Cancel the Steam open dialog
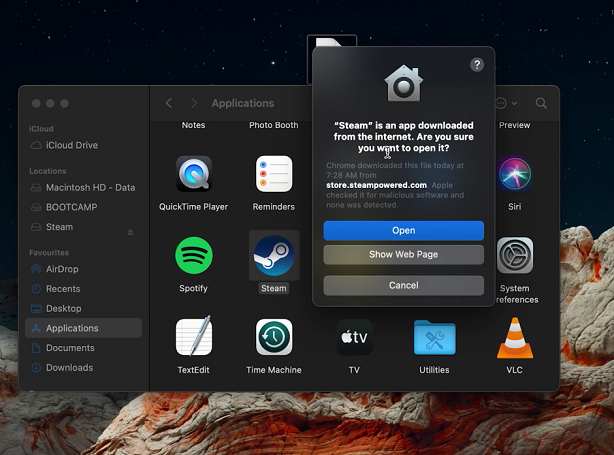 tap(403, 285)
